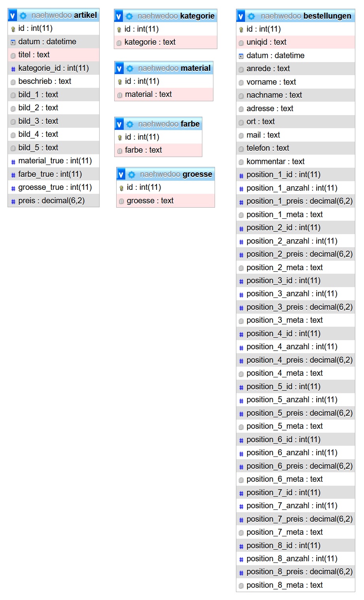Collapse the kategorie table with its V toggle
This screenshot has height=600, width=364.
[x=119, y=17]
